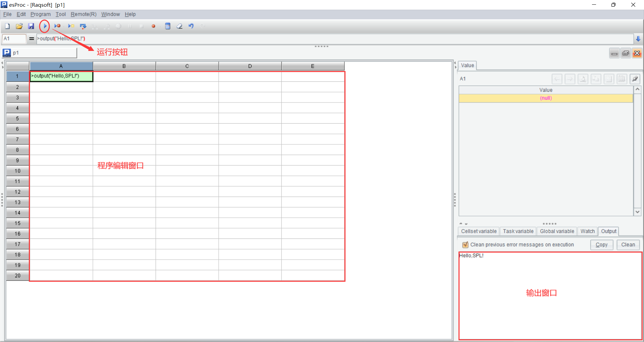This screenshot has height=342, width=644.
Task: Click the scroll-up arrow in the Value panel
Action: tap(637, 89)
